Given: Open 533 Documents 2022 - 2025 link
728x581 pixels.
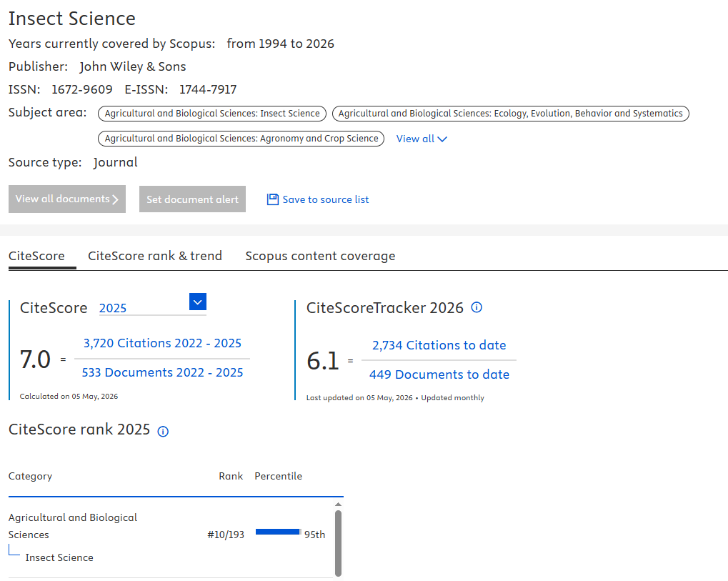Looking at the screenshot, I should tap(162, 372).
